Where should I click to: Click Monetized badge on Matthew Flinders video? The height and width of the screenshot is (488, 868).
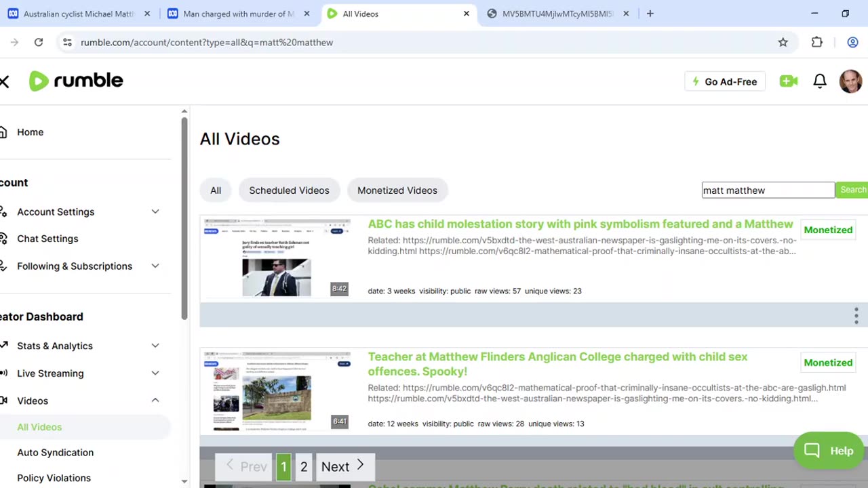coord(828,363)
